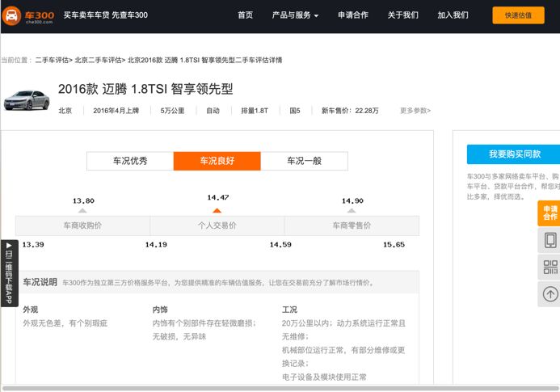Click the 北京二手车评估 breadcrumb link

coord(99,60)
